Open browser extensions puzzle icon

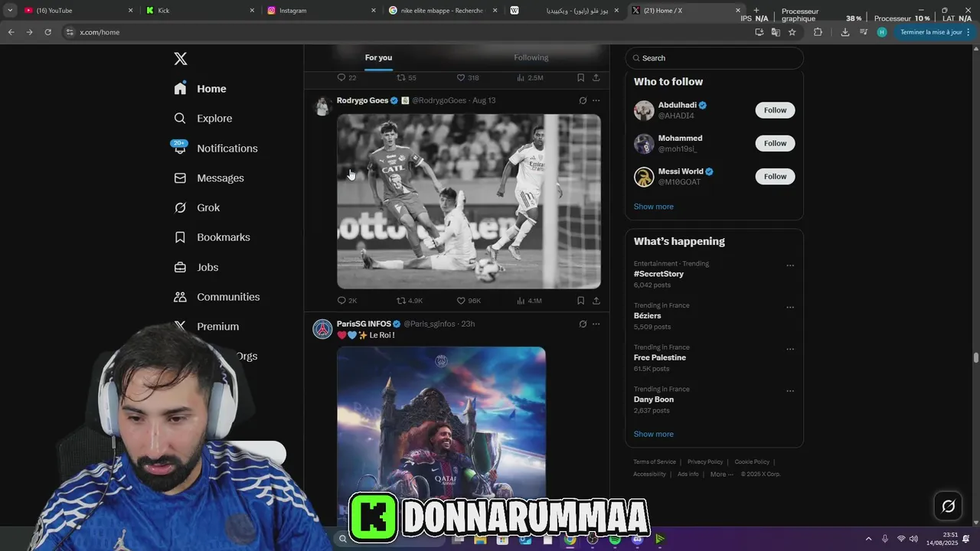point(818,32)
